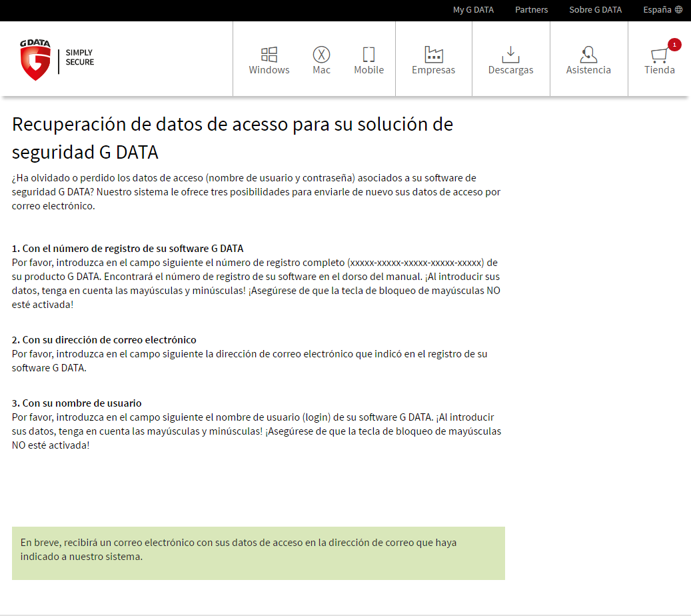Open the Windows products icon
This screenshot has height=616, width=691.
[269, 55]
